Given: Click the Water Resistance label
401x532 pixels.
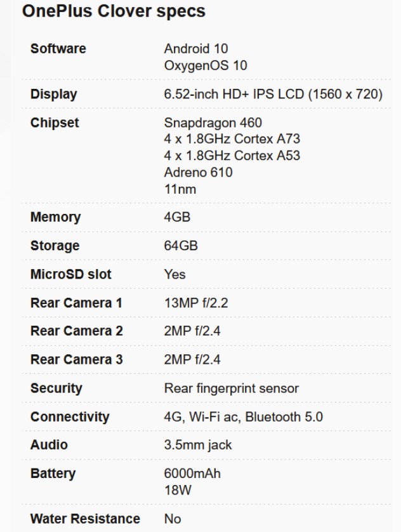Looking at the screenshot, I should 85,519.
